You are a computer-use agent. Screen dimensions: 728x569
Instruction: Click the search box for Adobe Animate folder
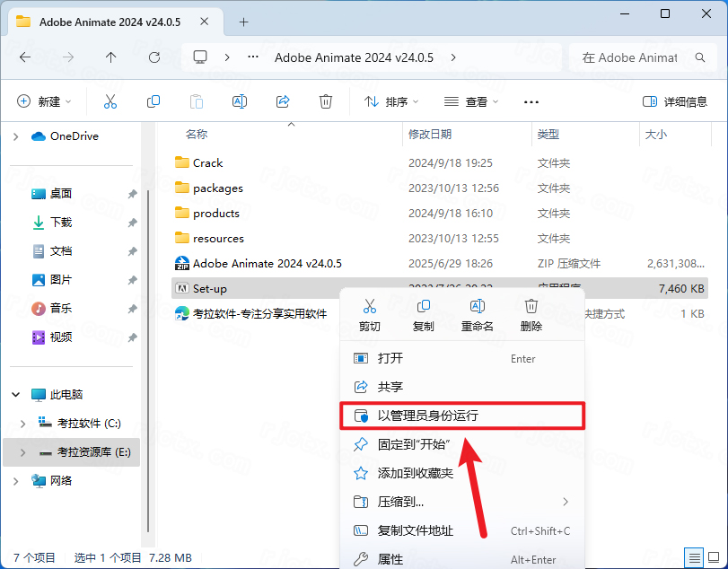point(640,57)
